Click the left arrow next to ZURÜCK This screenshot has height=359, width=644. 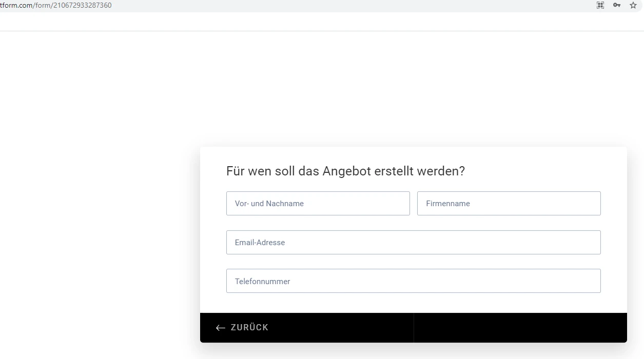(x=221, y=328)
